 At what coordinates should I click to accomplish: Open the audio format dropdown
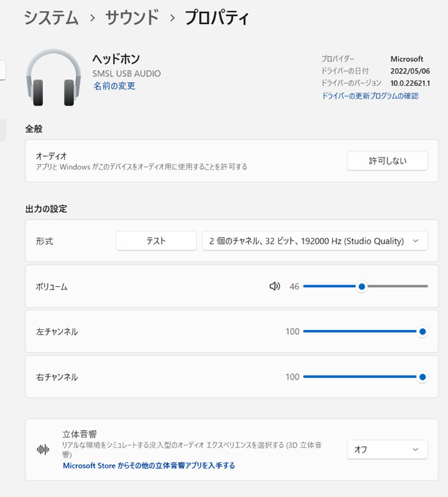[314, 241]
